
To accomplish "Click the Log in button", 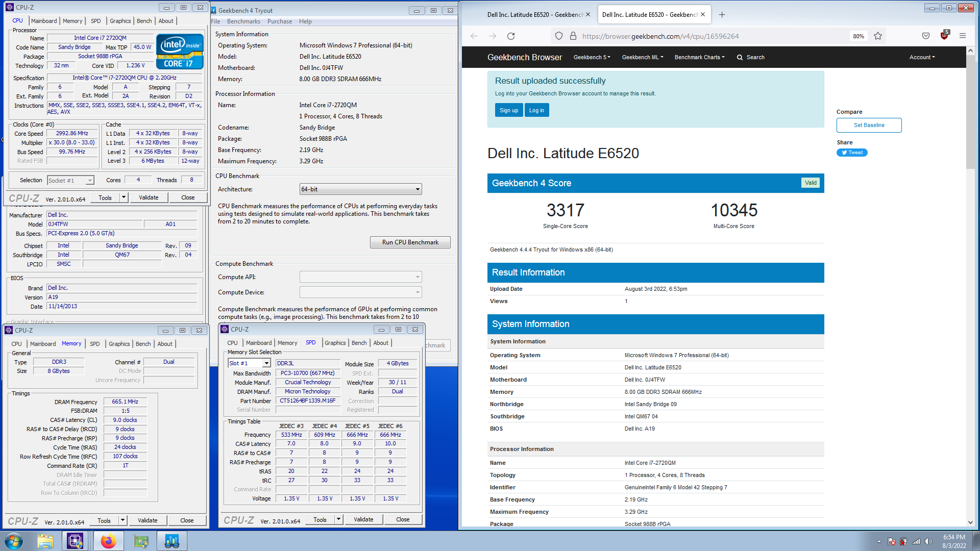I will [536, 110].
